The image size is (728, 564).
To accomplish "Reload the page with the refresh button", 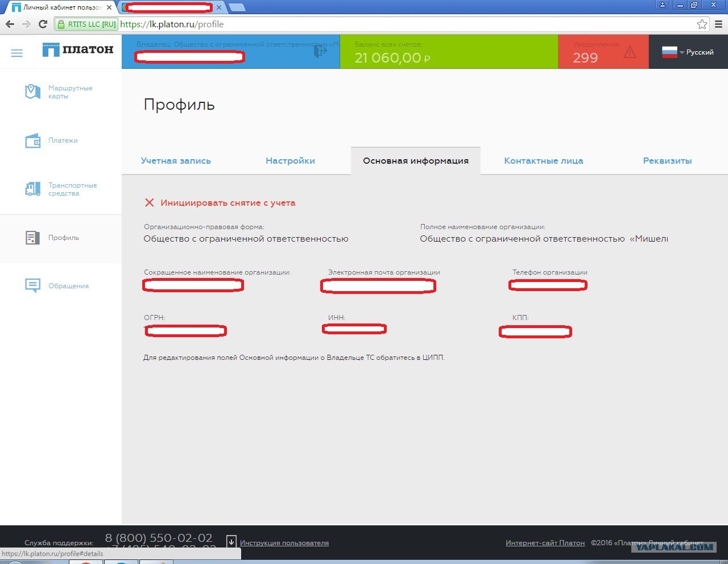I will click(x=43, y=24).
